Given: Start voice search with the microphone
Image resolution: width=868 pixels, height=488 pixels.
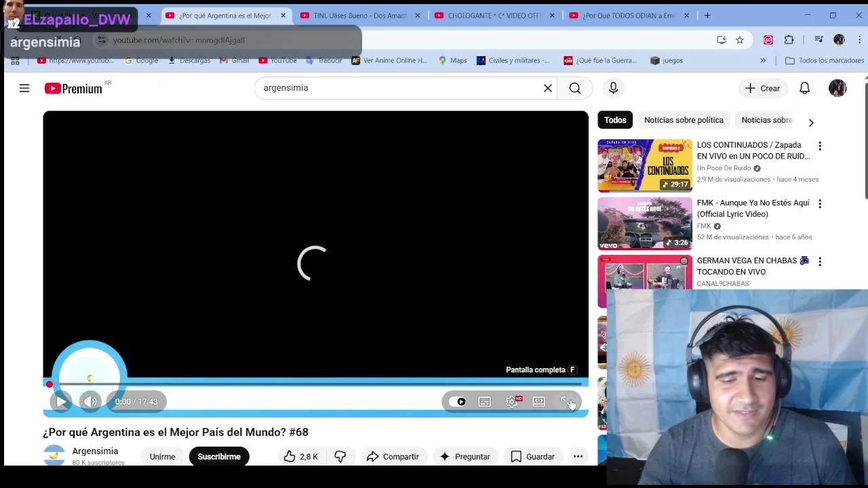Looking at the screenshot, I should pyautogui.click(x=613, y=88).
